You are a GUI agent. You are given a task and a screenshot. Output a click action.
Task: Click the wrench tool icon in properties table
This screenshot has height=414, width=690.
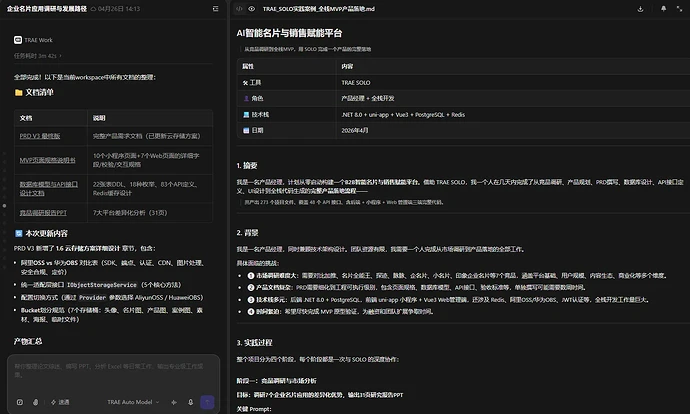click(x=245, y=83)
